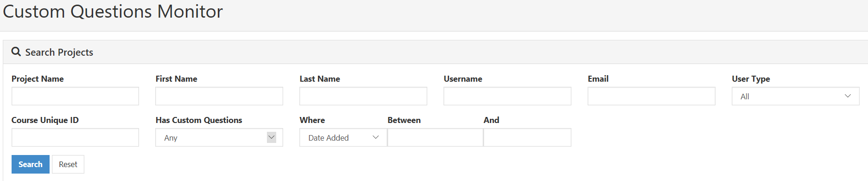Focus the Project Name input field
This screenshot has width=868, height=181.
pyautogui.click(x=75, y=96)
